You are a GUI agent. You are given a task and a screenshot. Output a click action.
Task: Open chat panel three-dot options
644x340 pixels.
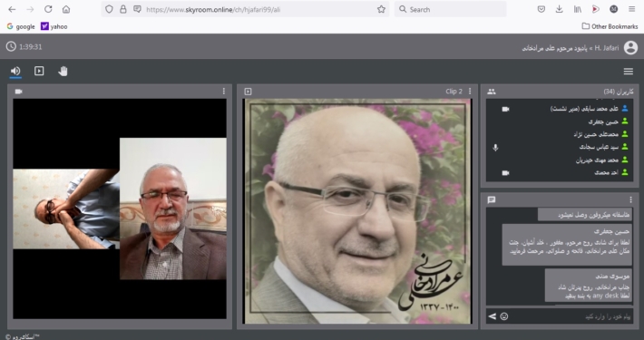point(631,199)
